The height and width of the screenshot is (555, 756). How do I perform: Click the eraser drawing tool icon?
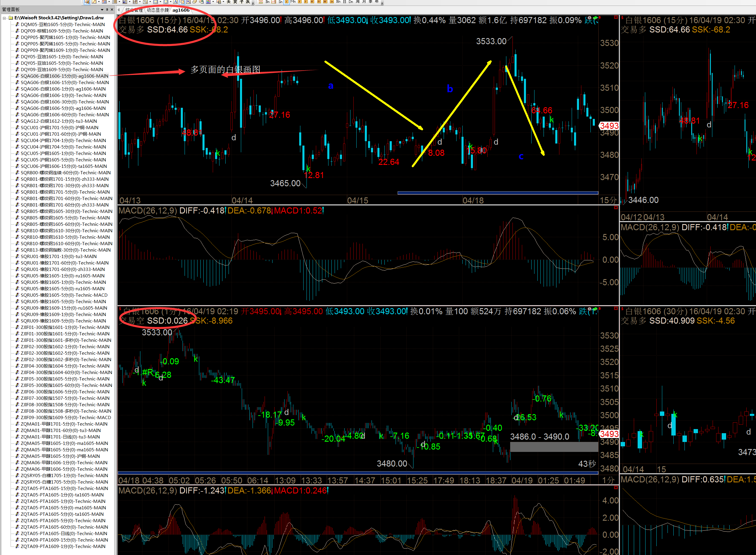click(x=195, y=2)
